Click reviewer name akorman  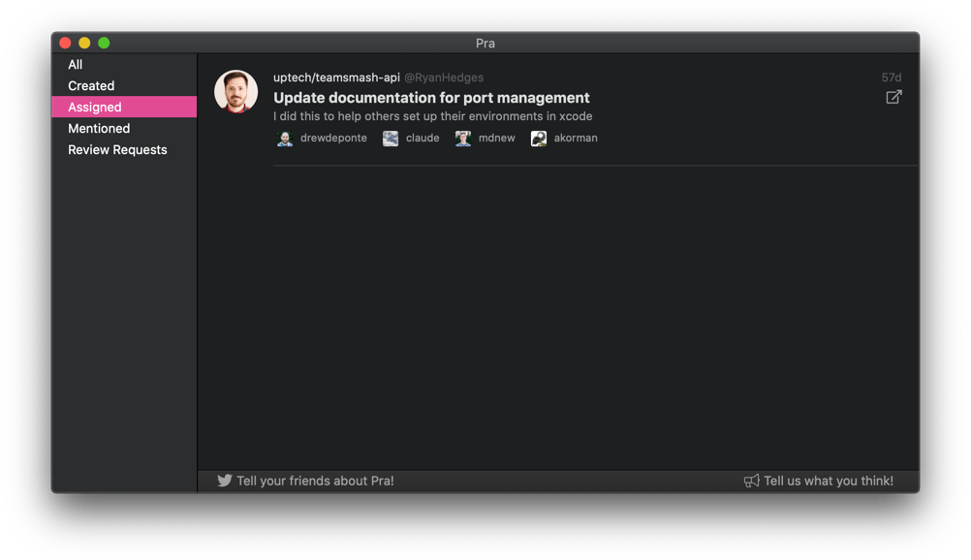tap(576, 139)
